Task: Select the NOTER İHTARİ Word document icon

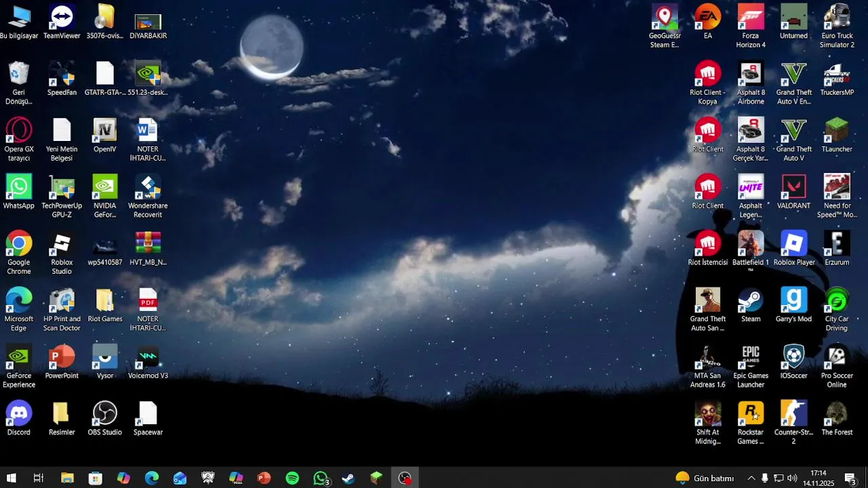Action: point(148,140)
